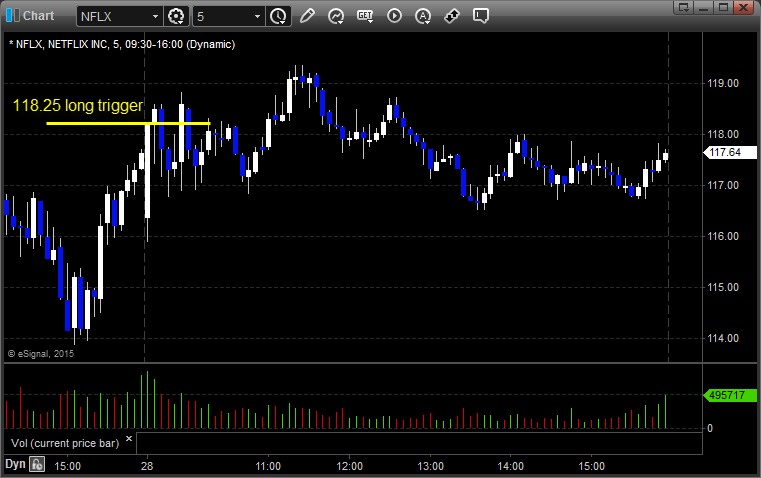The height and width of the screenshot is (478, 761).
Task: Click the 495717 volume value marker
Action: (730, 395)
